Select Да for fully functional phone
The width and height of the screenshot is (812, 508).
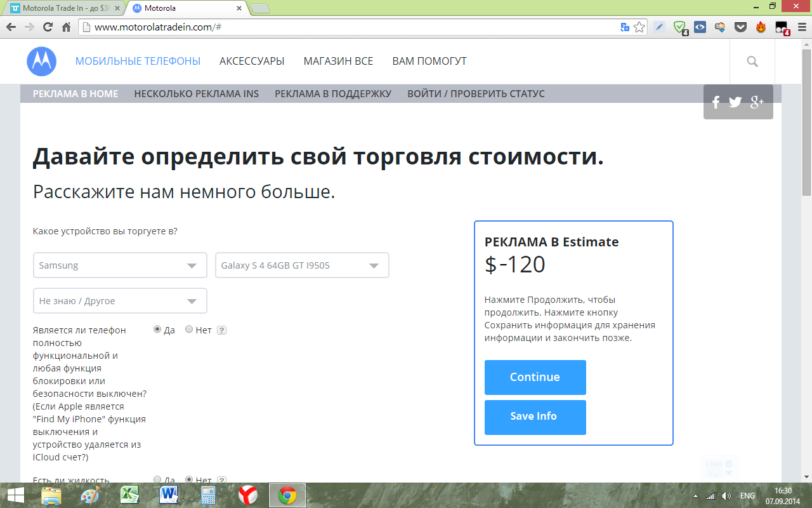pyautogui.click(x=157, y=330)
